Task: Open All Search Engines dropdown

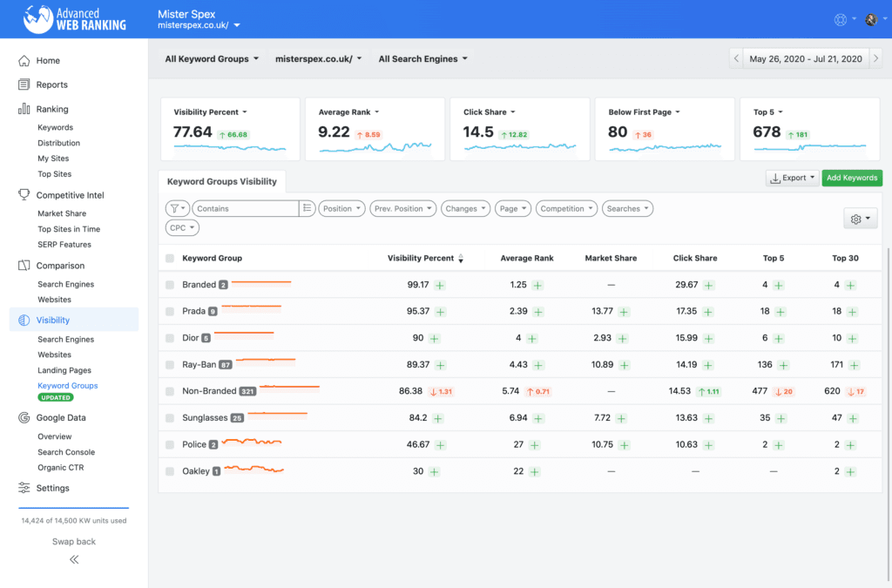Action: [x=422, y=58]
